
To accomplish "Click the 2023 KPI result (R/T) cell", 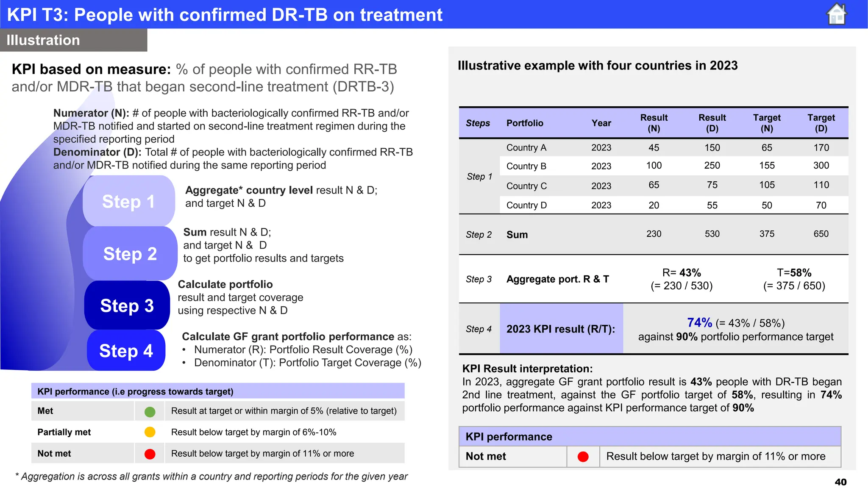I will 560,329.
